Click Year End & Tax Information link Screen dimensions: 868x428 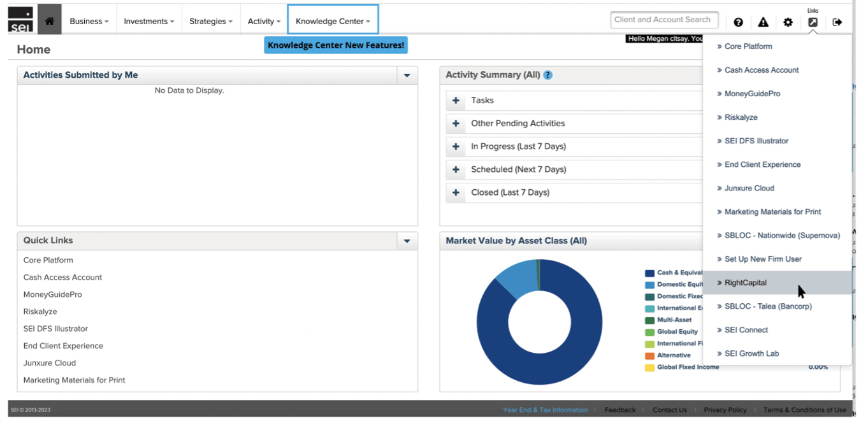click(545, 410)
